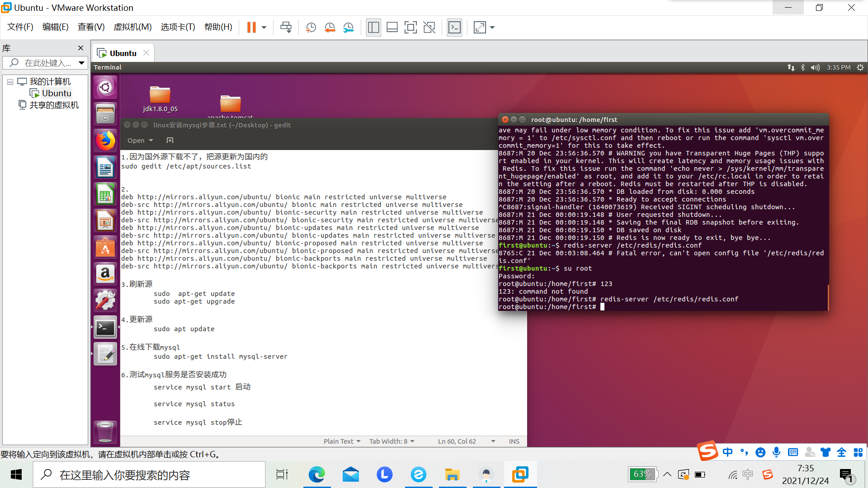
Task: Open Ubuntu Software launcher icon
Action: (x=105, y=247)
